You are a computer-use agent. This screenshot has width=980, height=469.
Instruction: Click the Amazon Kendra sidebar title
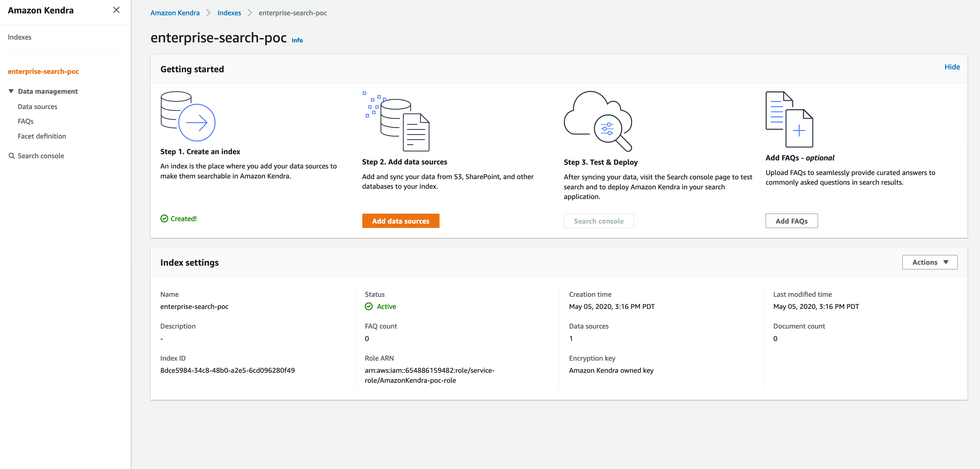[41, 10]
